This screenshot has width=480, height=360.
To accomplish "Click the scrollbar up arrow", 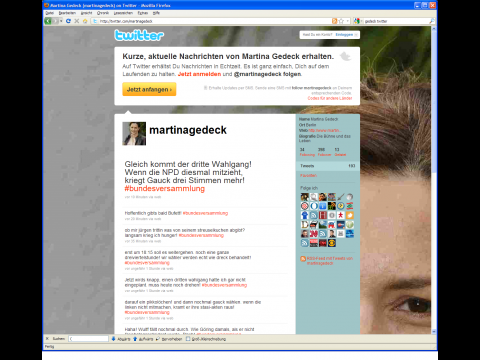I will point(434,29).
